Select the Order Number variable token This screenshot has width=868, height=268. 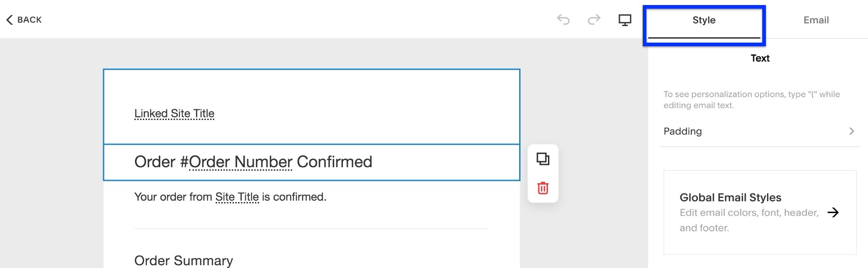click(240, 162)
